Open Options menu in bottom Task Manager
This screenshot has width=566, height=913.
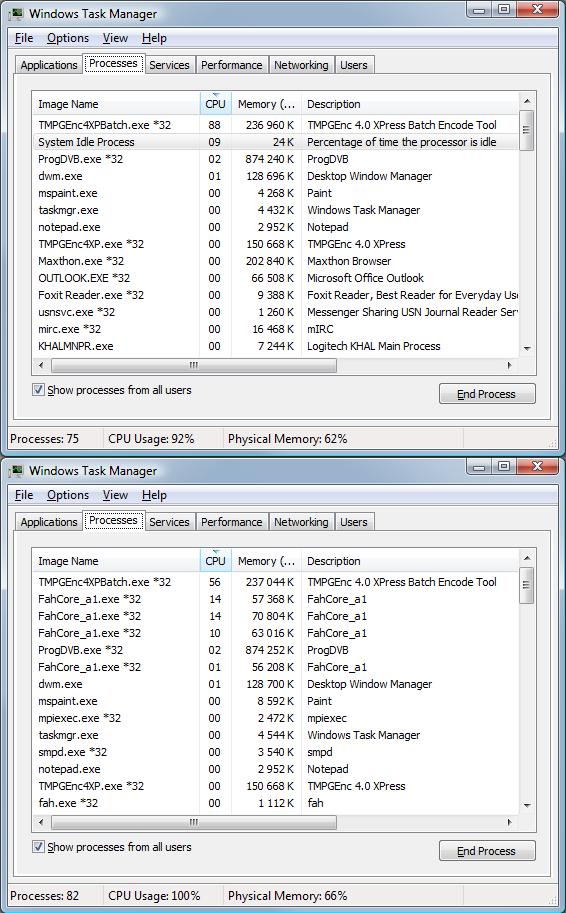(x=68, y=495)
